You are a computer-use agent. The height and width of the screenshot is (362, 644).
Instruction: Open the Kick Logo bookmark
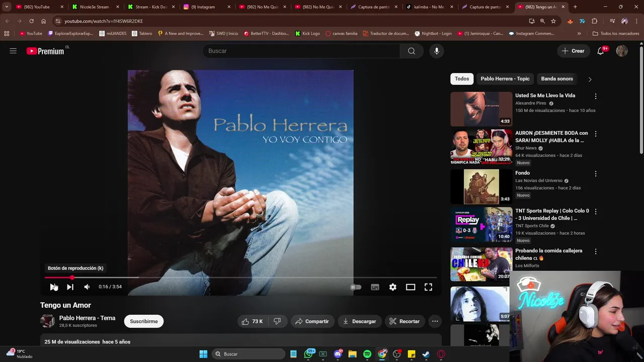click(307, 33)
